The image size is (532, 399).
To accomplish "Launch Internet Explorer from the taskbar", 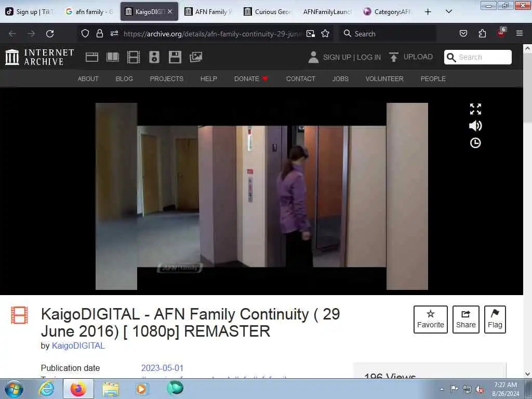I will 46,389.
